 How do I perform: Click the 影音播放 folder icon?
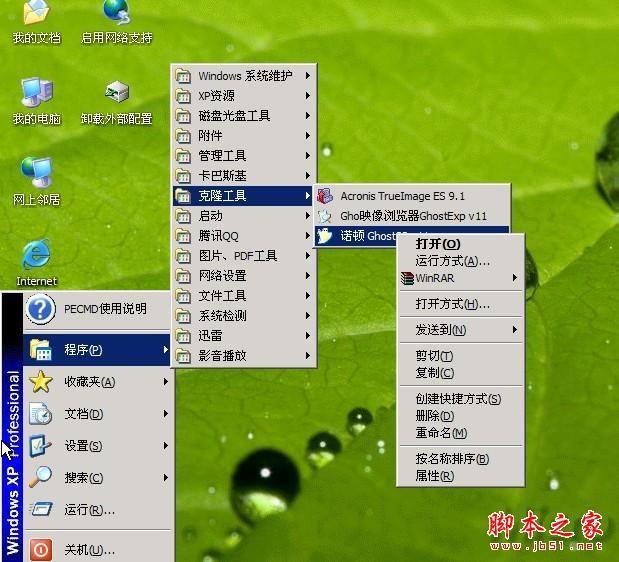183,356
